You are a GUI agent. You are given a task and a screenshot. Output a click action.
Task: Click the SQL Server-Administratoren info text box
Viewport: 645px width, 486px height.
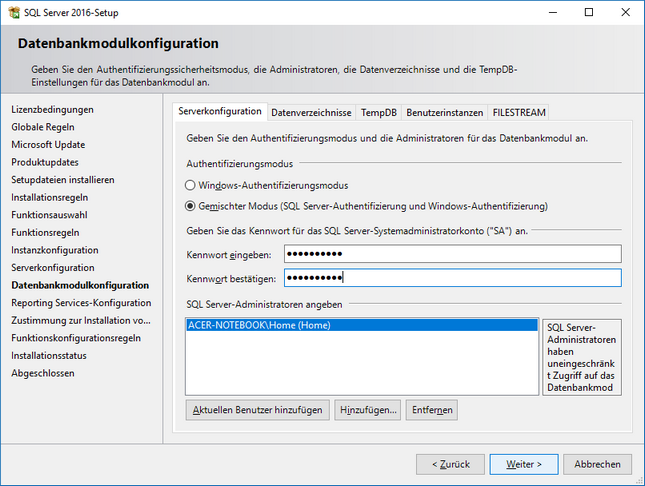coord(582,357)
